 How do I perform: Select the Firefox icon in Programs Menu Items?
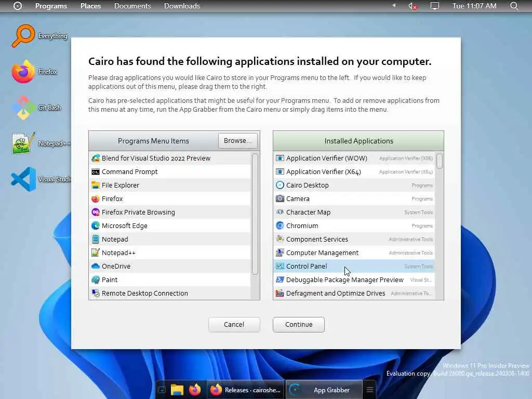(96, 199)
